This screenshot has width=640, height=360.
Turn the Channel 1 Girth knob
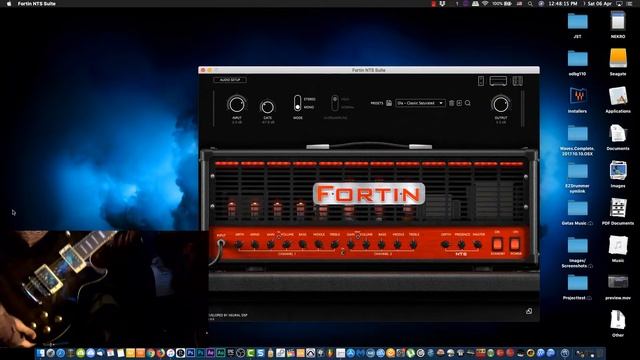[x=239, y=245]
